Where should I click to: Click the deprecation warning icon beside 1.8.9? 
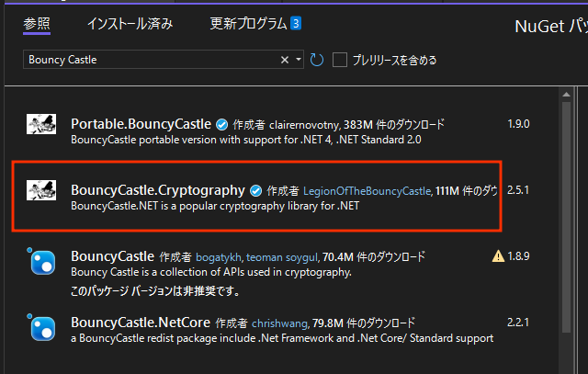click(498, 256)
